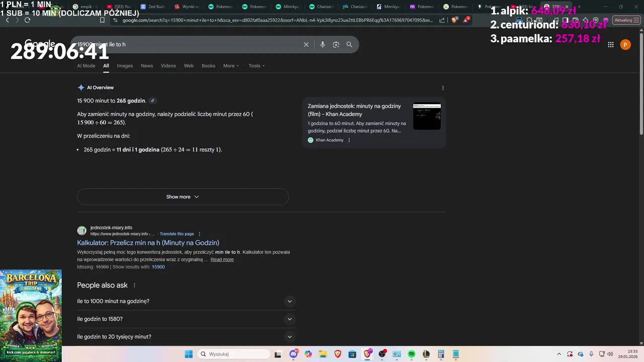Open Task View on taskbar
644x362 pixels.
278,354
